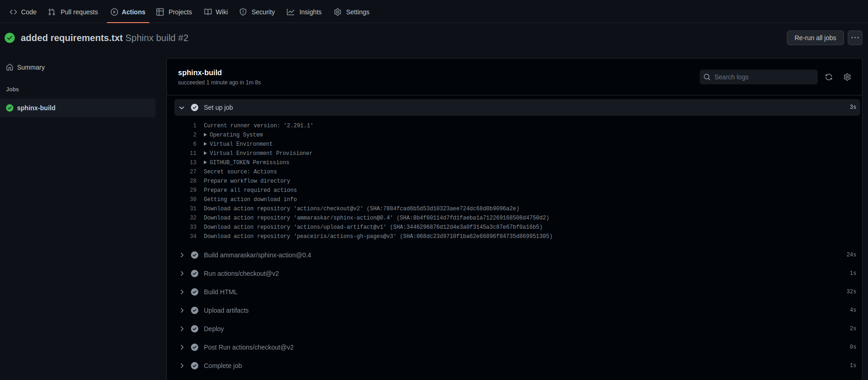Open log settings gear icon
868x380 pixels.
point(847,77)
